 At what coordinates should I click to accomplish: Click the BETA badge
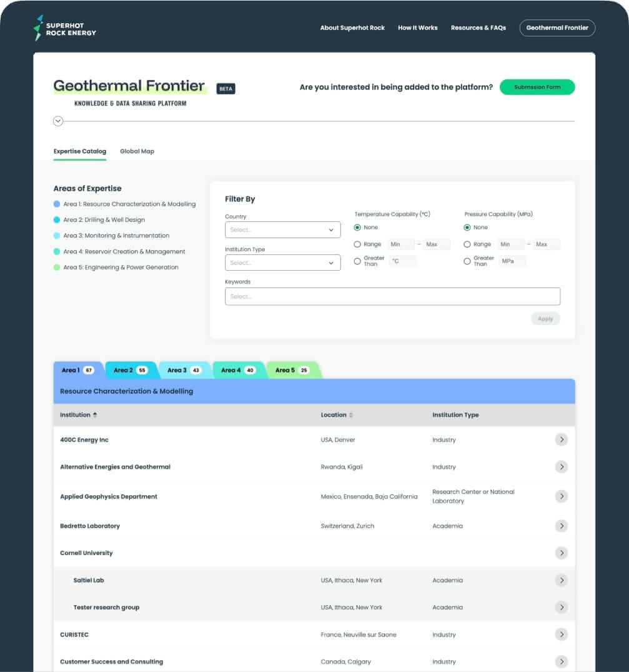[225, 89]
